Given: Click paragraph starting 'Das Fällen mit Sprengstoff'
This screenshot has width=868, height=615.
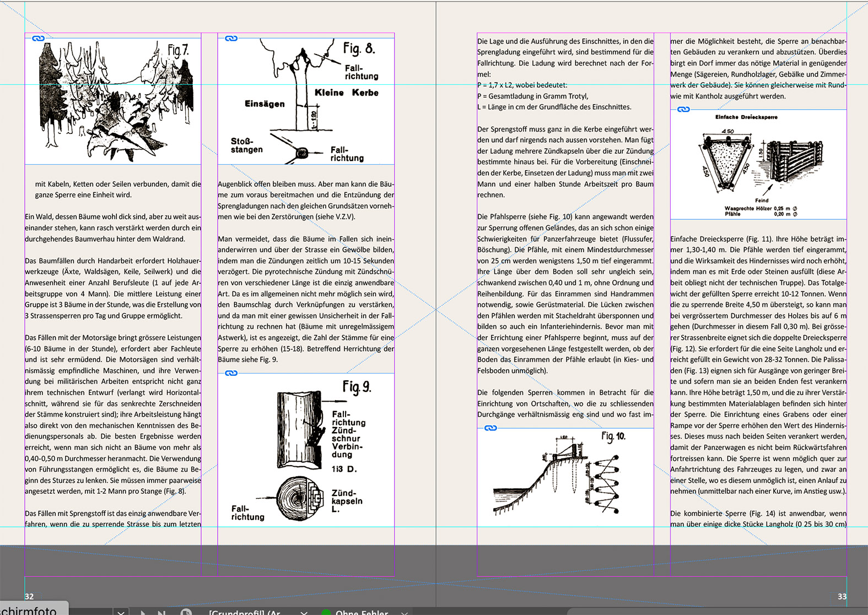Looking at the screenshot, I should [x=113, y=519].
